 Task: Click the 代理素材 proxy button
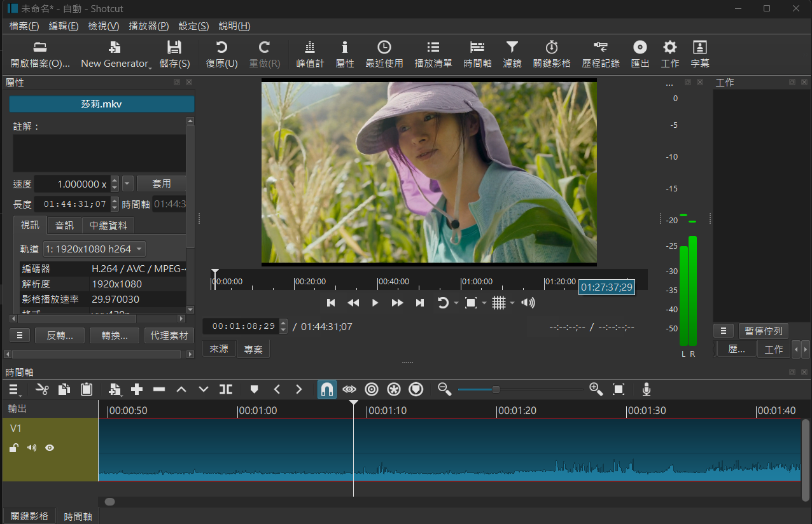pos(169,335)
